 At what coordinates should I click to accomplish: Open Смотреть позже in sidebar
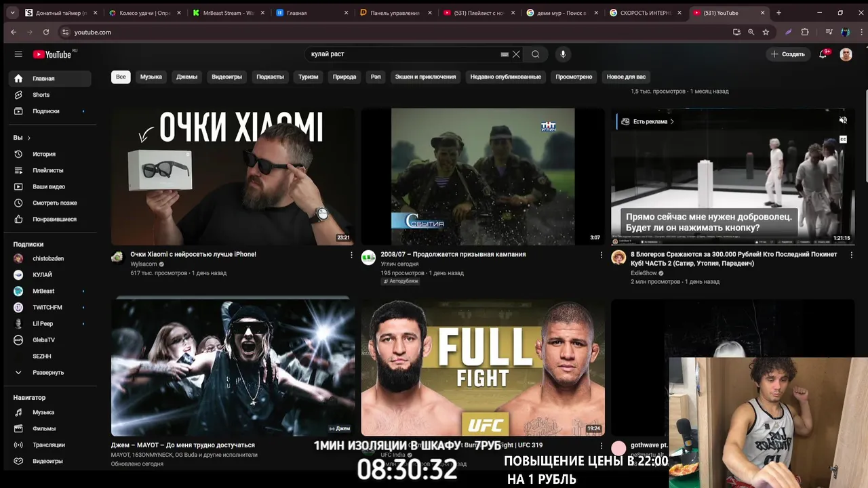pos(50,203)
